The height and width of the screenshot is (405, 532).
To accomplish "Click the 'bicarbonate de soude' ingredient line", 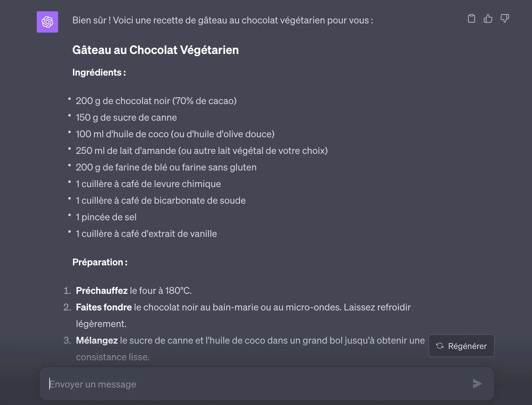I will coord(161,201).
